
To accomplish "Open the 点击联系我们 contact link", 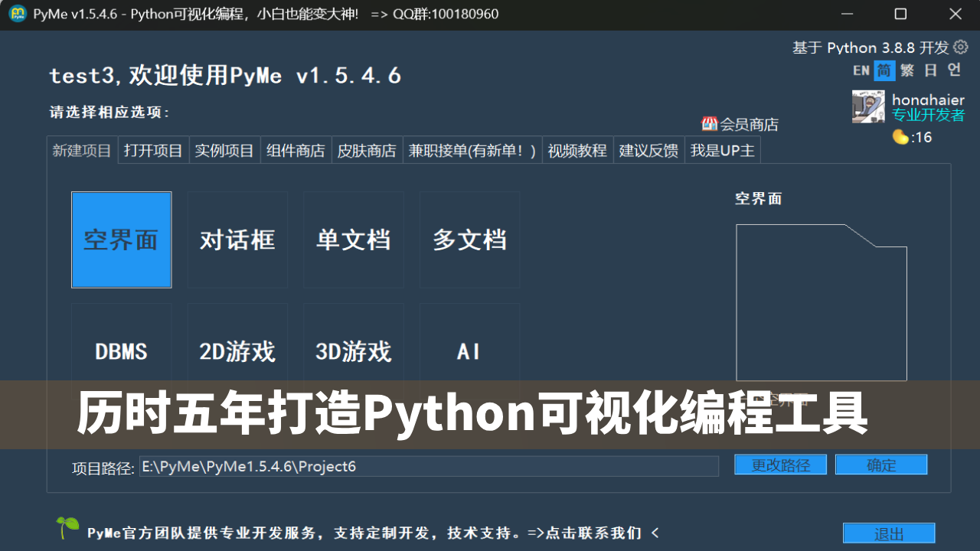I will click(x=593, y=533).
